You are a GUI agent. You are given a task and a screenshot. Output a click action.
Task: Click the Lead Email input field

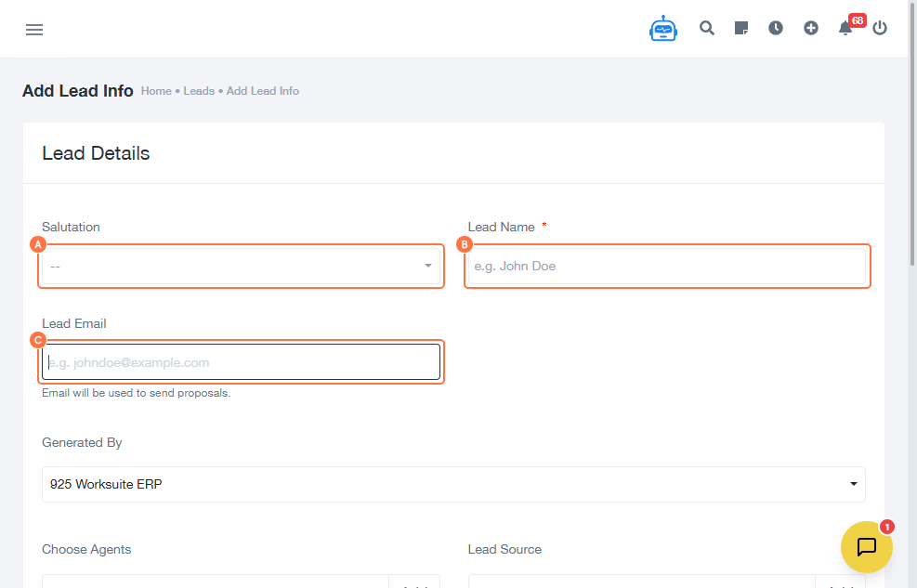click(241, 362)
